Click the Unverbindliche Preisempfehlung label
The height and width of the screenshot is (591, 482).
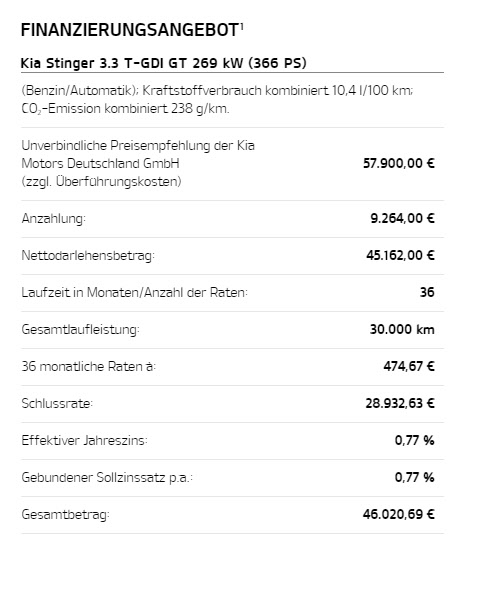[138, 164]
